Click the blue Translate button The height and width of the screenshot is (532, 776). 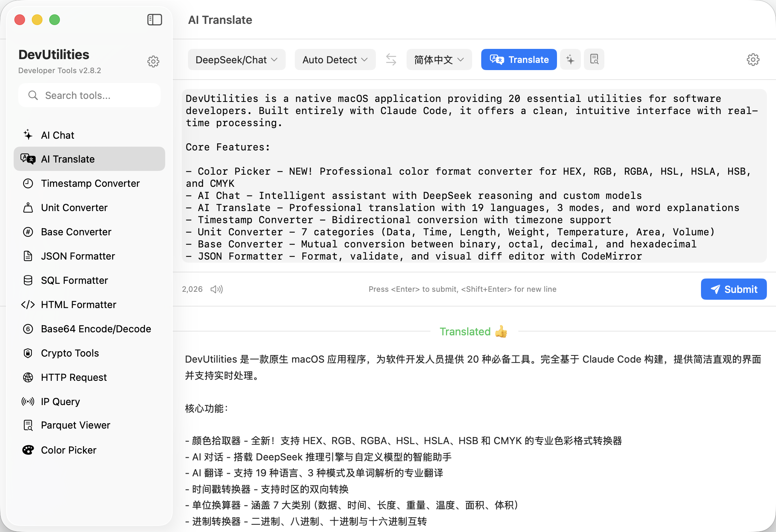coord(519,59)
